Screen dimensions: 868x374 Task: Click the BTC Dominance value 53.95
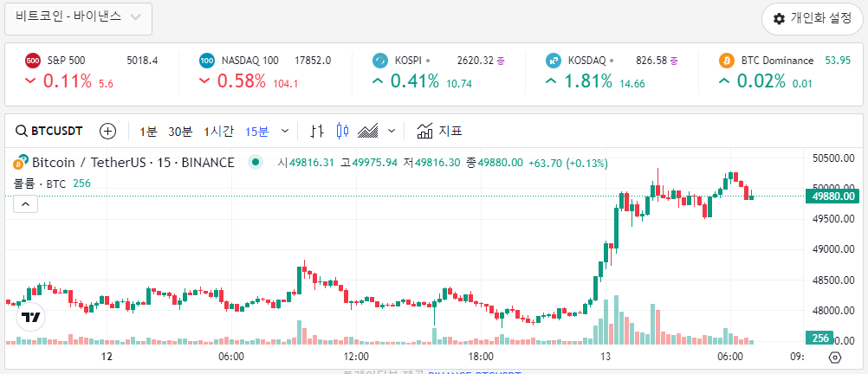coord(838,61)
